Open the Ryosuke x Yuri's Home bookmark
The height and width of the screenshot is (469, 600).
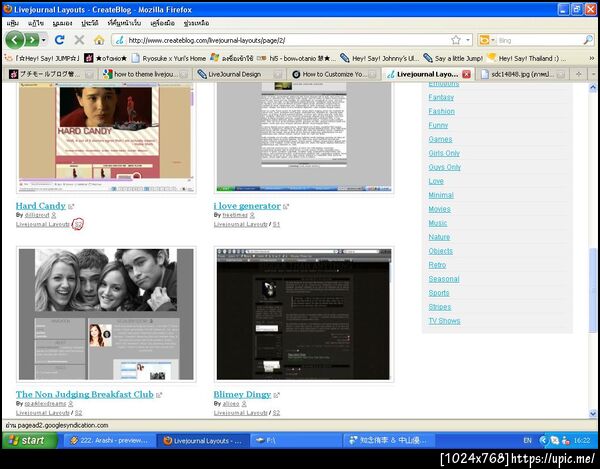click(x=169, y=58)
